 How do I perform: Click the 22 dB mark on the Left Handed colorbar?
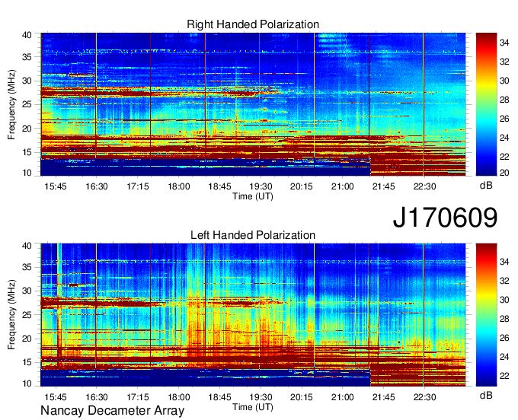(504, 376)
